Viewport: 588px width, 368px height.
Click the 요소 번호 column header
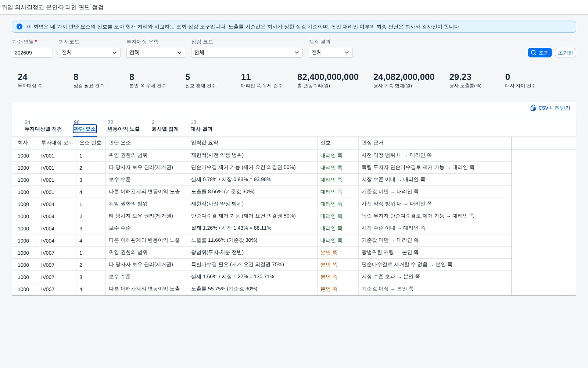91,143
